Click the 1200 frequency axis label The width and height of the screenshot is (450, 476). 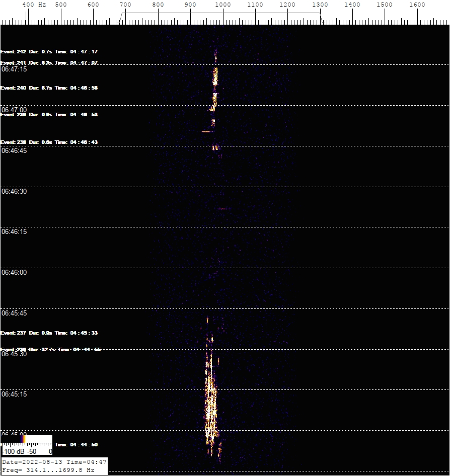click(x=287, y=5)
